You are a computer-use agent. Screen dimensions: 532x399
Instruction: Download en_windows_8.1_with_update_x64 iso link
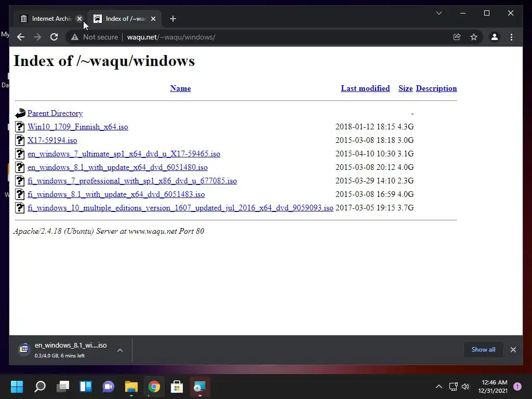click(117, 168)
